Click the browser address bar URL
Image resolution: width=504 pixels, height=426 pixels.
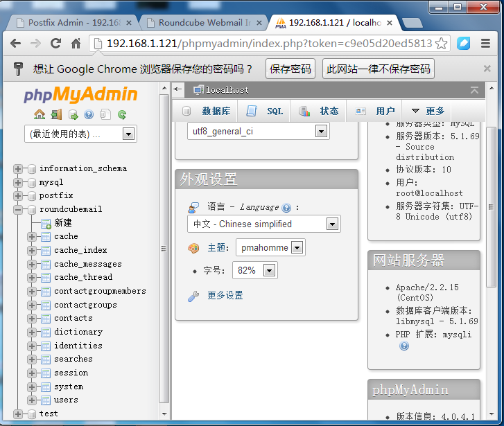click(x=270, y=43)
